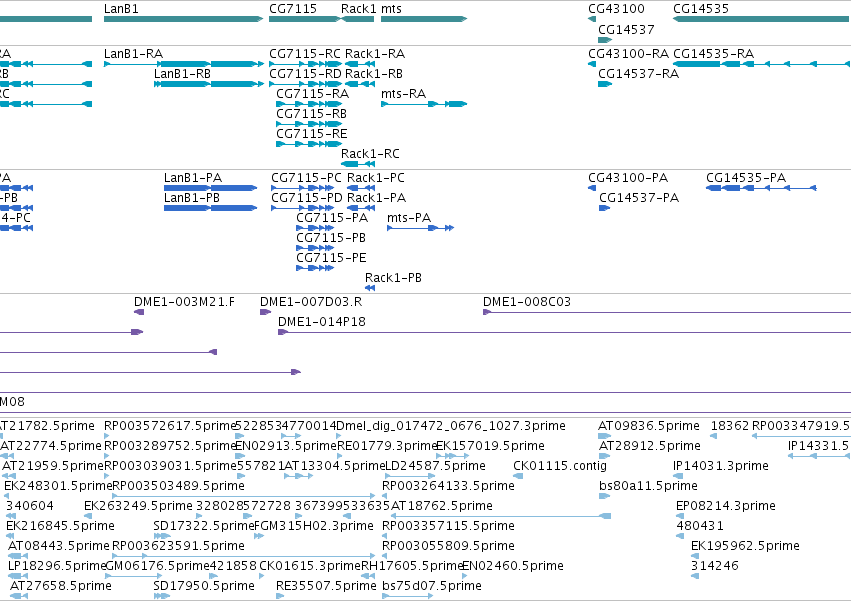Click the mts gene arrow bar

tap(424, 19)
